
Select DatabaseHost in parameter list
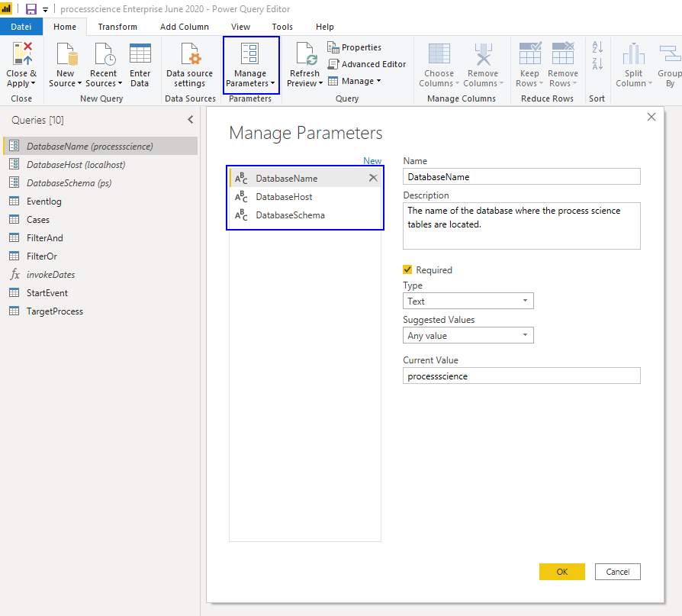click(x=305, y=197)
